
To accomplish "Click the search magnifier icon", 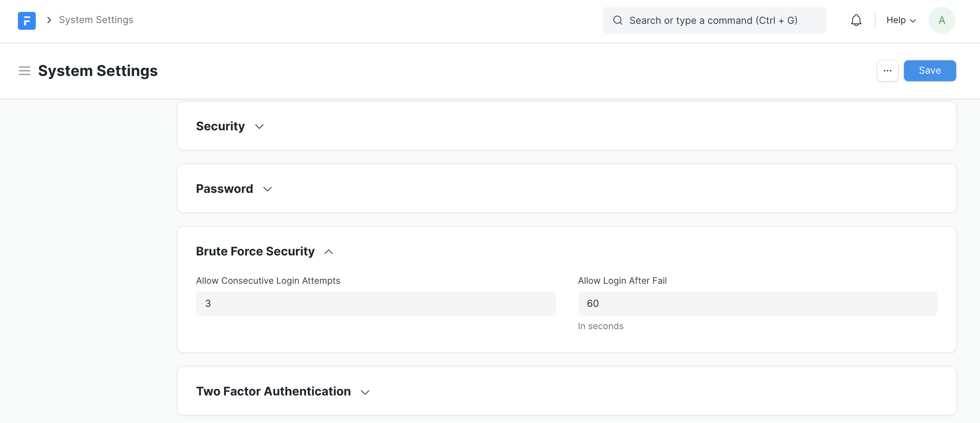I will pos(617,20).
